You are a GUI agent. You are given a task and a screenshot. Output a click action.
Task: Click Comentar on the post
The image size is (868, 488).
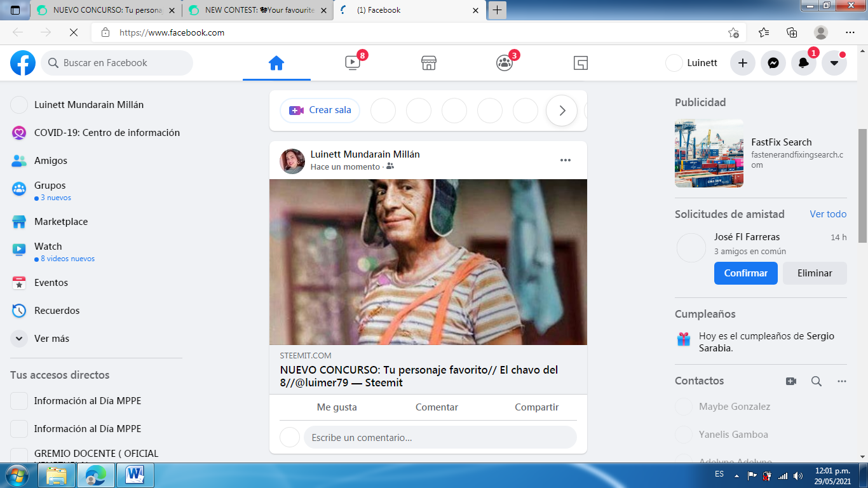pos(437,407)
